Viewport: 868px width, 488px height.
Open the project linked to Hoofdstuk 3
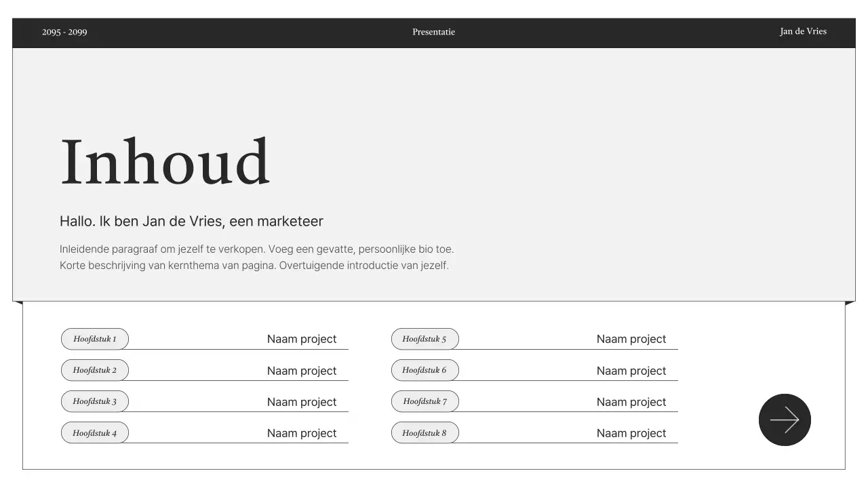(x=302, y=401)
